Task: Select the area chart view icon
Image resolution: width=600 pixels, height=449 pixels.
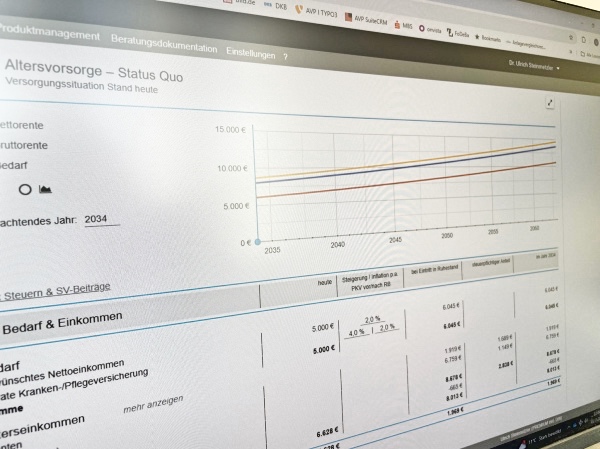Action: pyautogui.click(x=46, y=188)
